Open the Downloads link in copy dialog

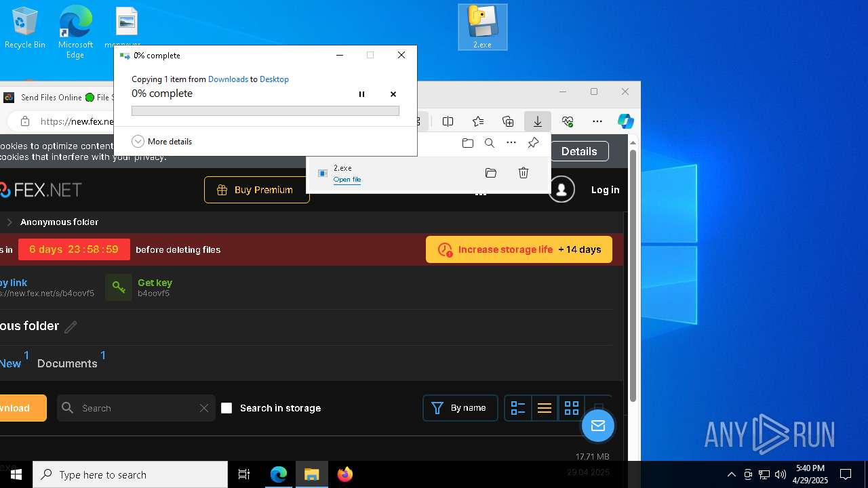(228, 79)
